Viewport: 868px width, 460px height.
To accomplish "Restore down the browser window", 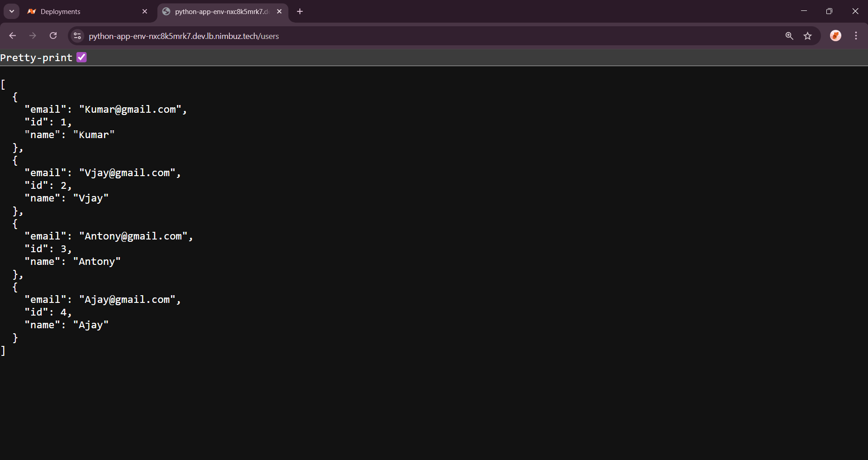I will pyautogui.click(x=829, y=11).
